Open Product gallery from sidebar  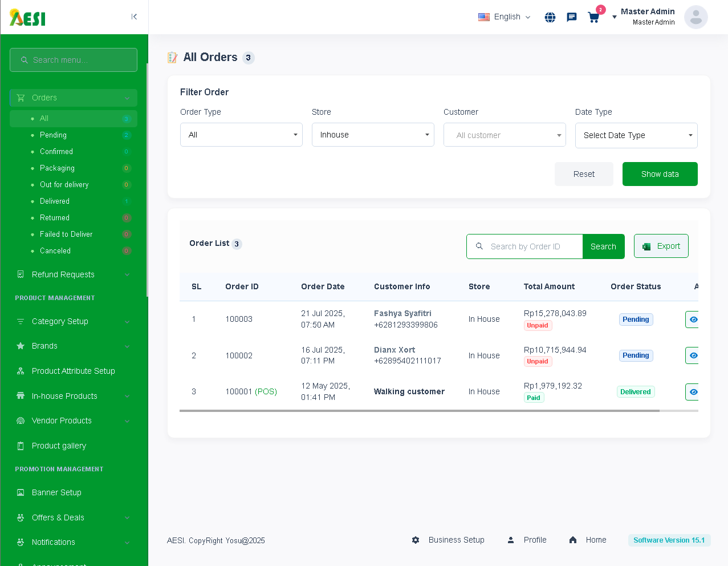coord(59,446)
